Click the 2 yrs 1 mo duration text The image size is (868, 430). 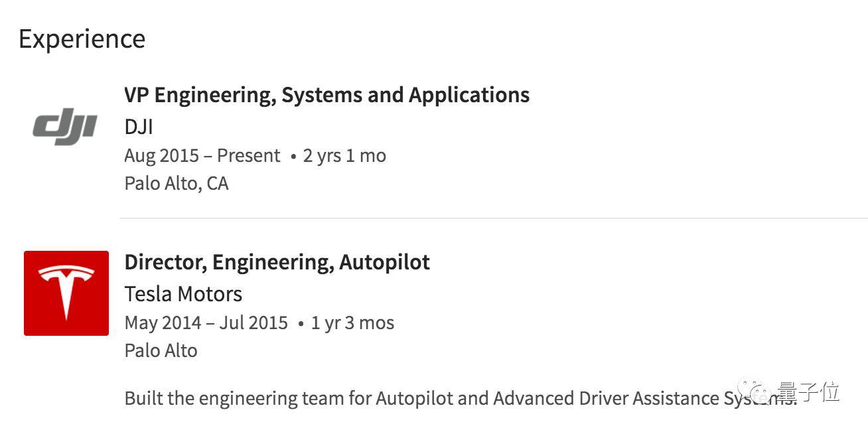point(344,155)
